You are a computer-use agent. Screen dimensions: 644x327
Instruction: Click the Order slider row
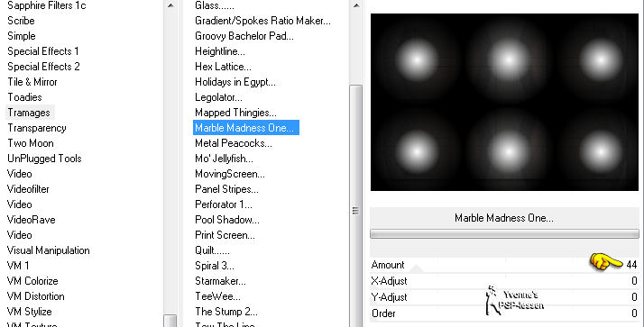(504, 313)
